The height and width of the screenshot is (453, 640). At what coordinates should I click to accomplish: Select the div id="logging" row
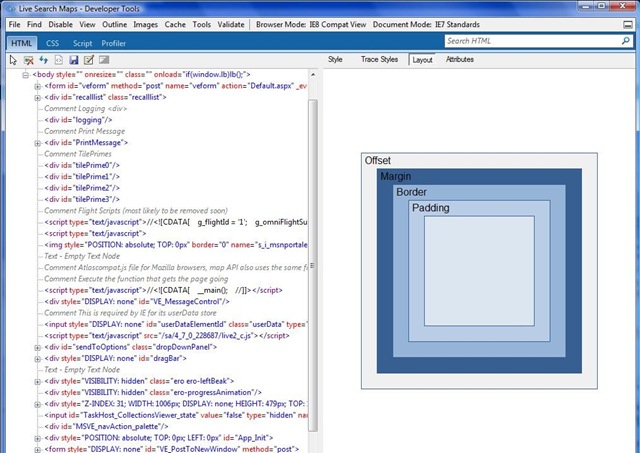[x=78, y=120]
